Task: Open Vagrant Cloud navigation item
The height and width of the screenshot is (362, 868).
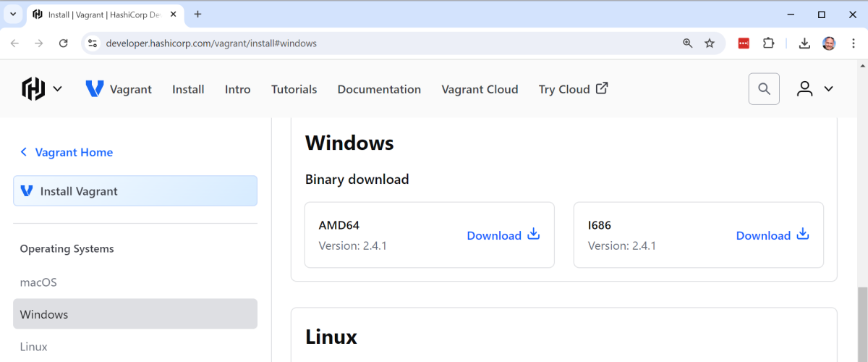Action: tap(480, 89)
